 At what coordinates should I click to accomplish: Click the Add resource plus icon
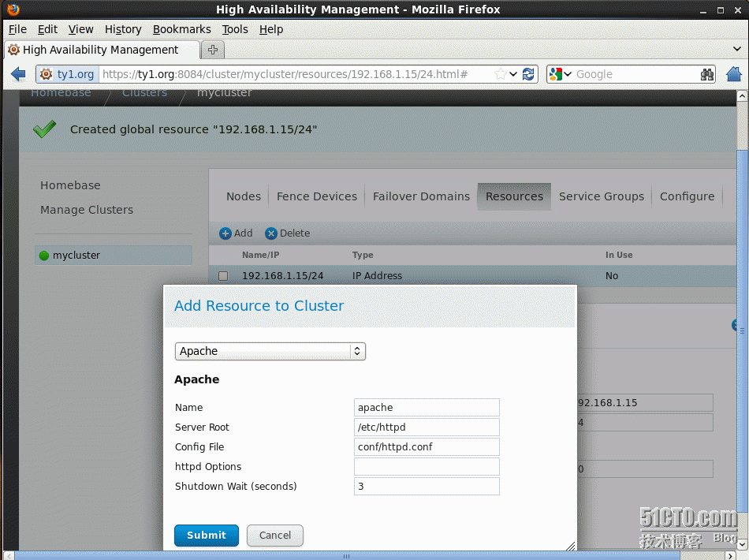225,233
